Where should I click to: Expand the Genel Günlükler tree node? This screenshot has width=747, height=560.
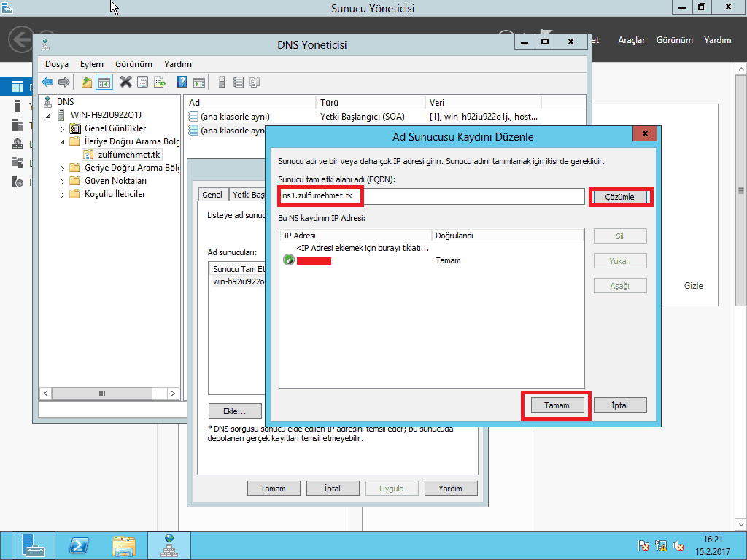[62, 129]
